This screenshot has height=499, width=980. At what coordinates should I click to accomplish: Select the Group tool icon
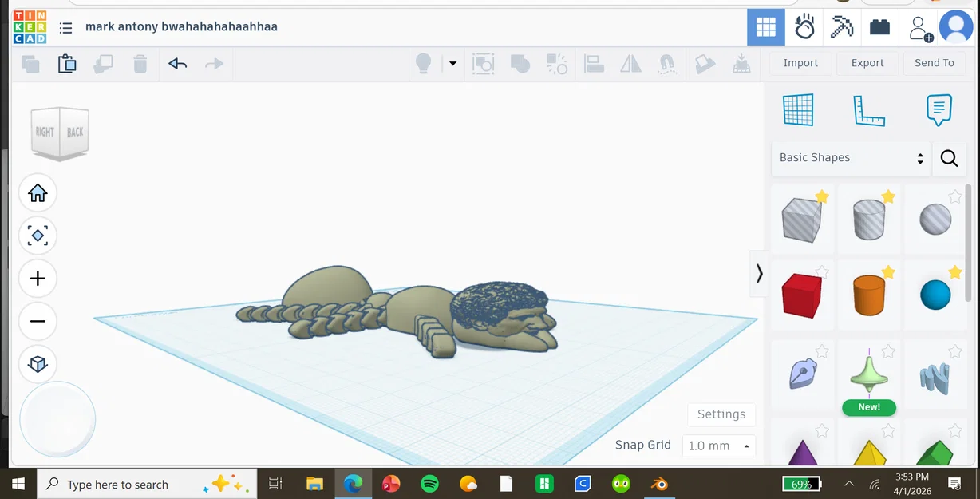pos(520,63)
